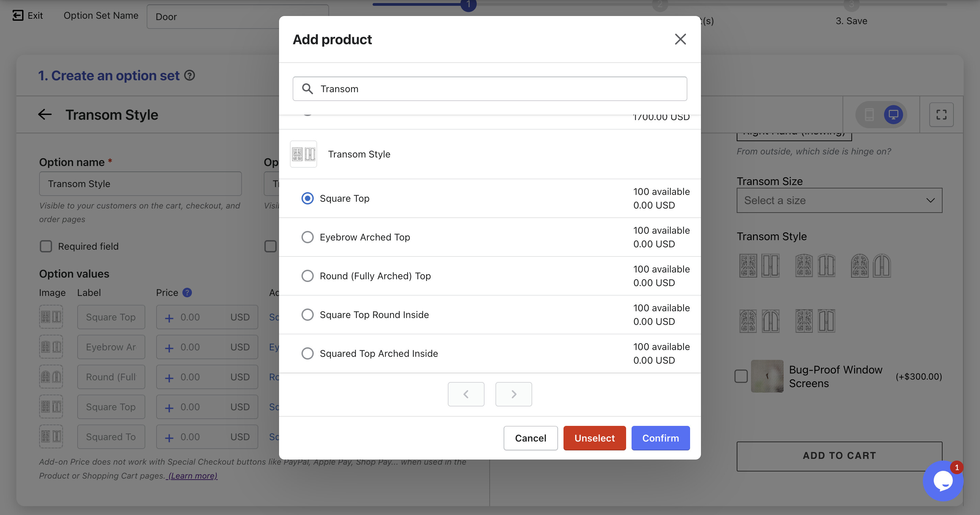
Task: Select Square Top Round Inside radio button
Action: 307,315
